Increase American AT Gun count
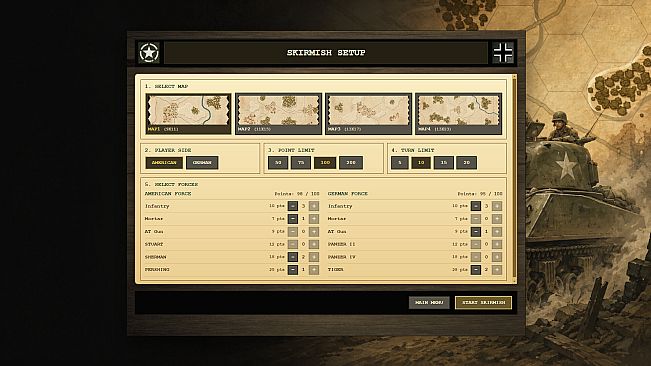 pyautogui.click(x=314, y=232)
